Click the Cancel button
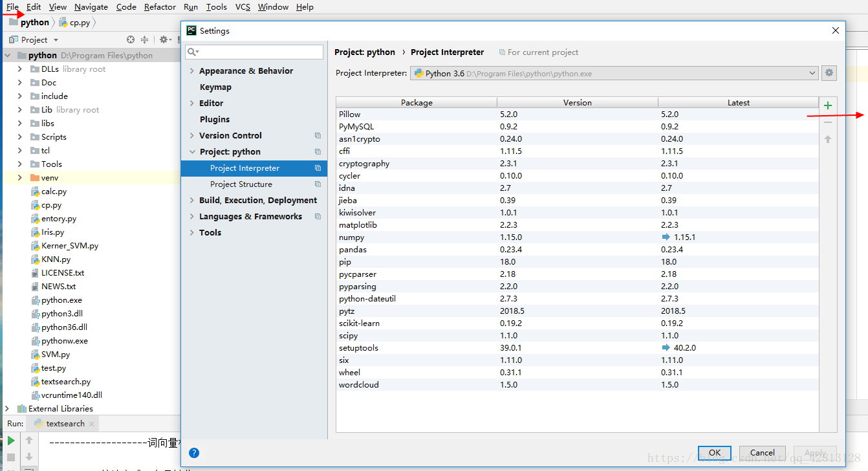The height and width of the screenshot is (471, 868). click(x=762, y=453)
